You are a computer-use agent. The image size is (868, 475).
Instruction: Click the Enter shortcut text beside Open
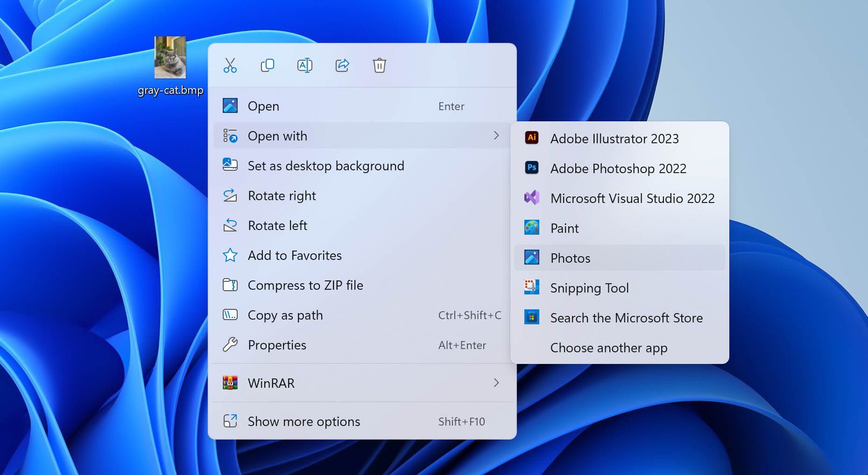tap(452, 106)
